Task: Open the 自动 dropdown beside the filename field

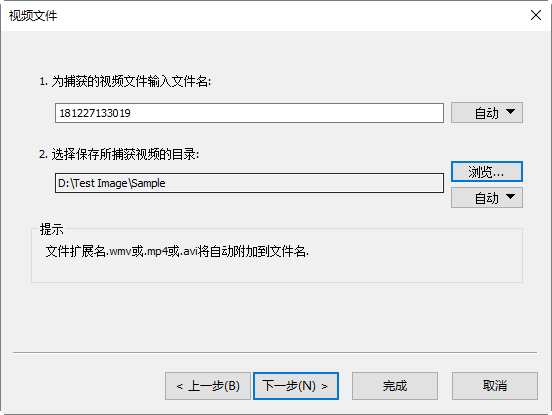Action: 487,113
